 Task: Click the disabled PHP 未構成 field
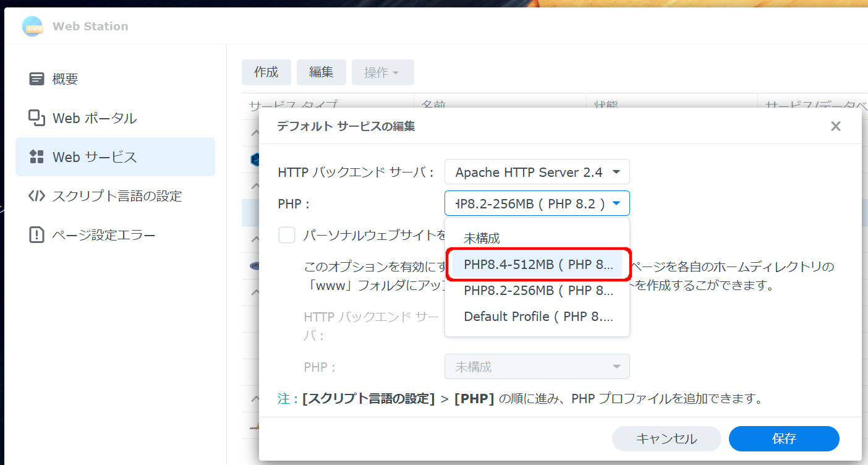click(537, 367)
